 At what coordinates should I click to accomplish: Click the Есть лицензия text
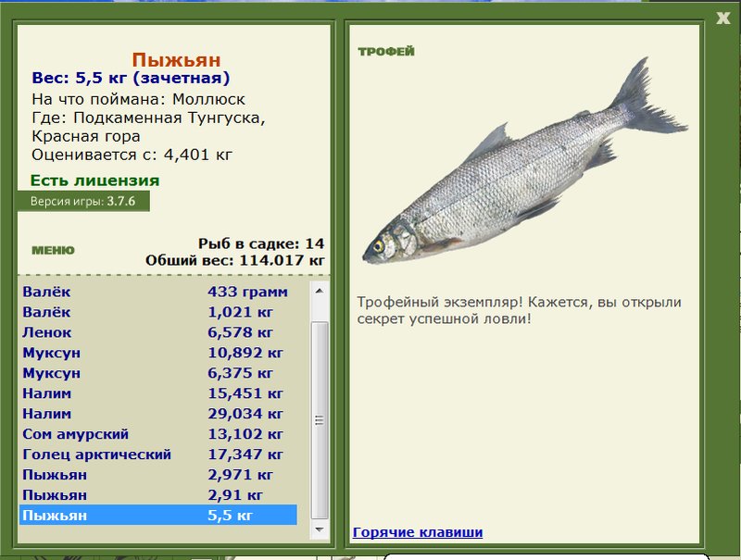(95, 180)
